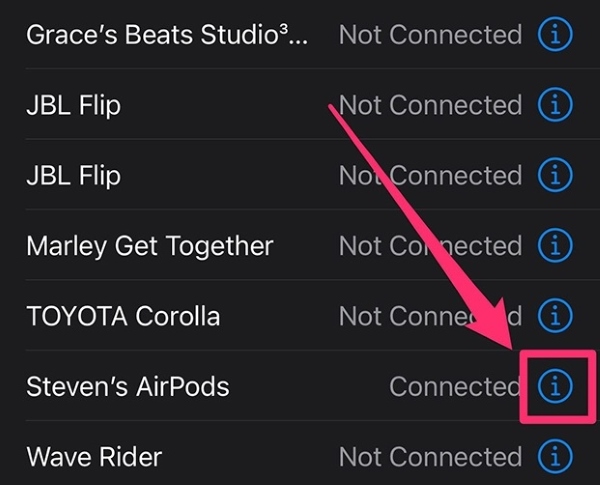This screenshot has height=485, width=600.
Task: Tap the Steven's AirPods device name
Action: pyautogui.click(x=128, y=386)
